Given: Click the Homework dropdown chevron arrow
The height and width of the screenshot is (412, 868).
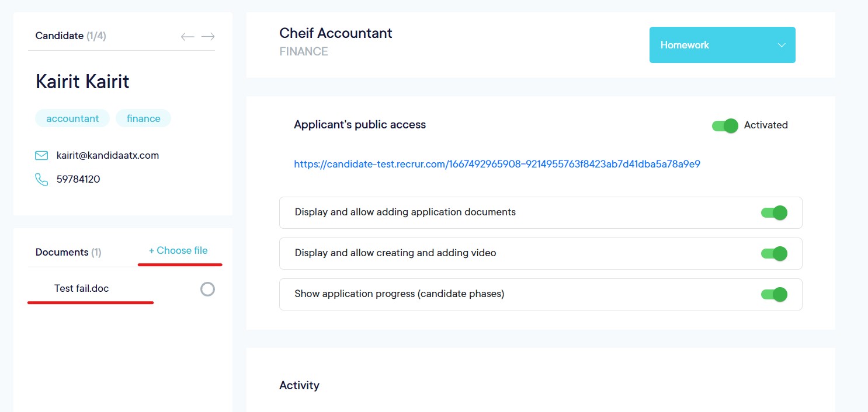Looking at the screenshot, I should [x=782, y=46].
